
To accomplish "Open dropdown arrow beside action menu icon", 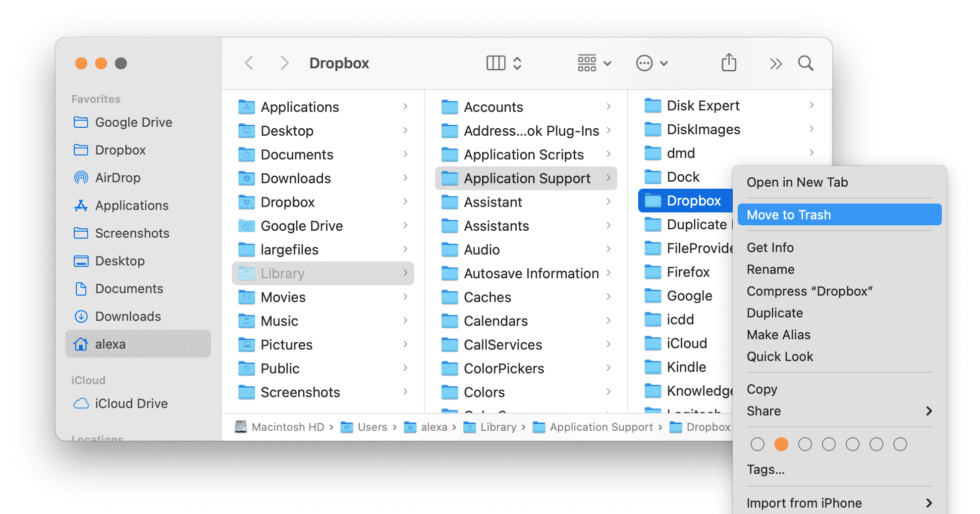I will 664,63.
